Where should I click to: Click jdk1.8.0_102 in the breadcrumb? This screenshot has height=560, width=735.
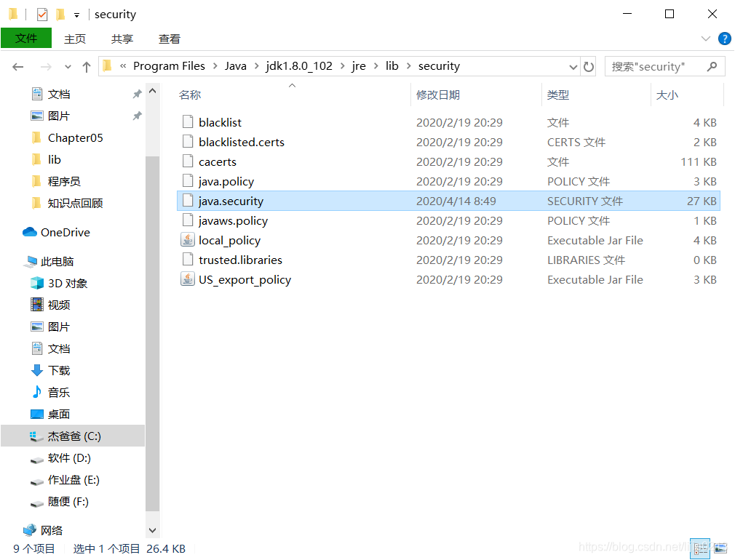[299, 66]
